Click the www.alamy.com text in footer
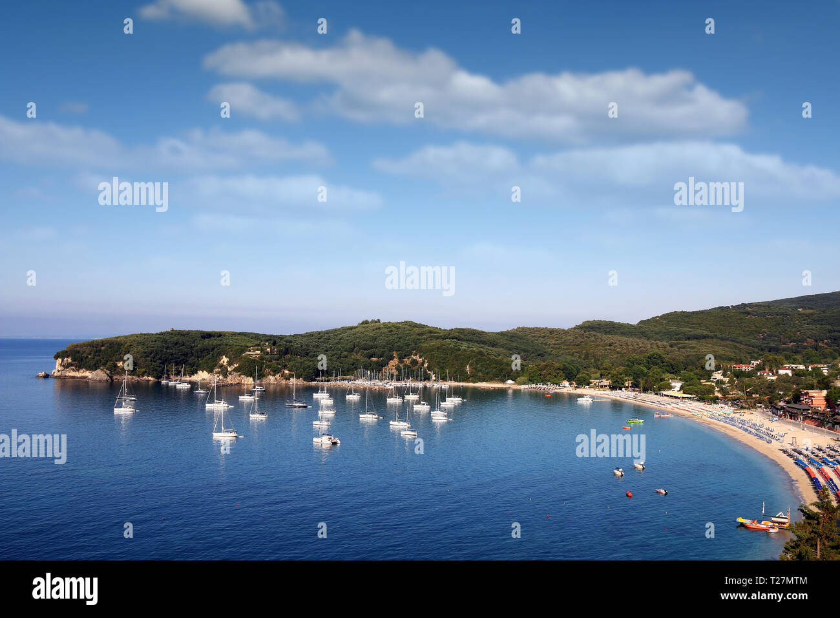Screen dimensions: 840x618 coord(764,596)
